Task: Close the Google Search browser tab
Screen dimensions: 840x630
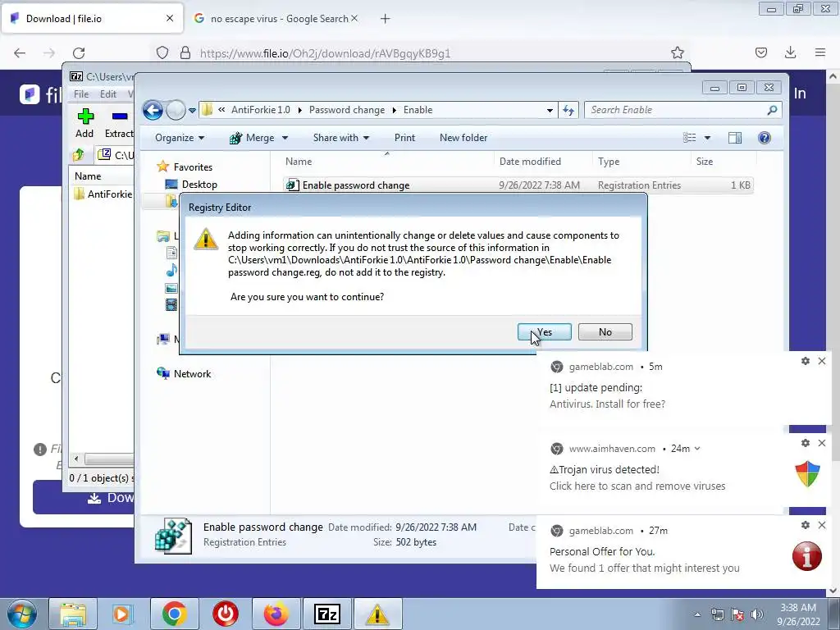Action: point(354,19)
